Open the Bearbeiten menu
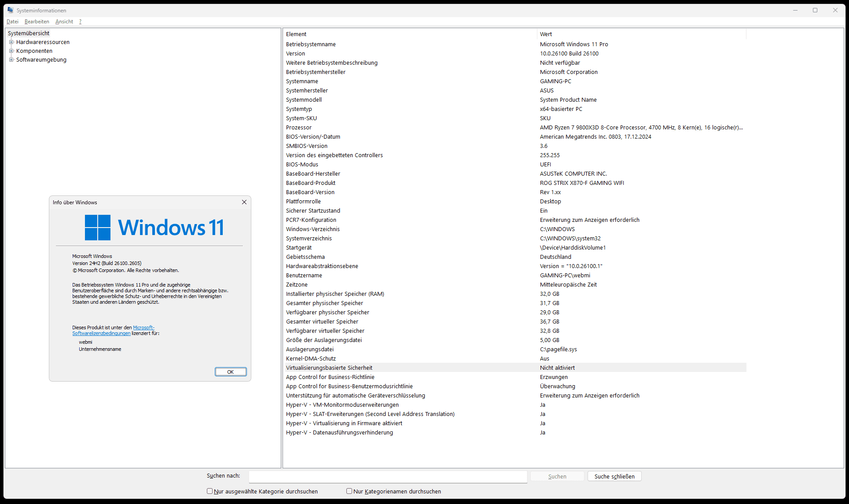849x504 pixels. [x=37, y=22]
